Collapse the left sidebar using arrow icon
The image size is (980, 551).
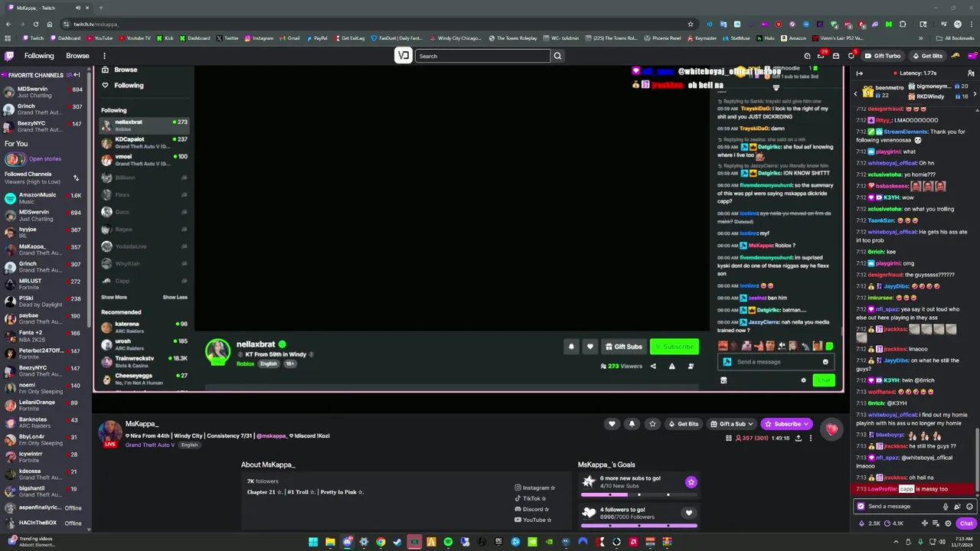point(77,75)
